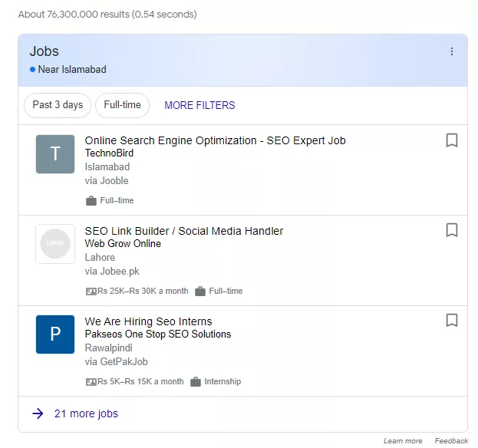This screenshot has height=448, width=478.
Task: Bookmark the TechnoBird SEO Expert job
Action: tap(452, 140)
